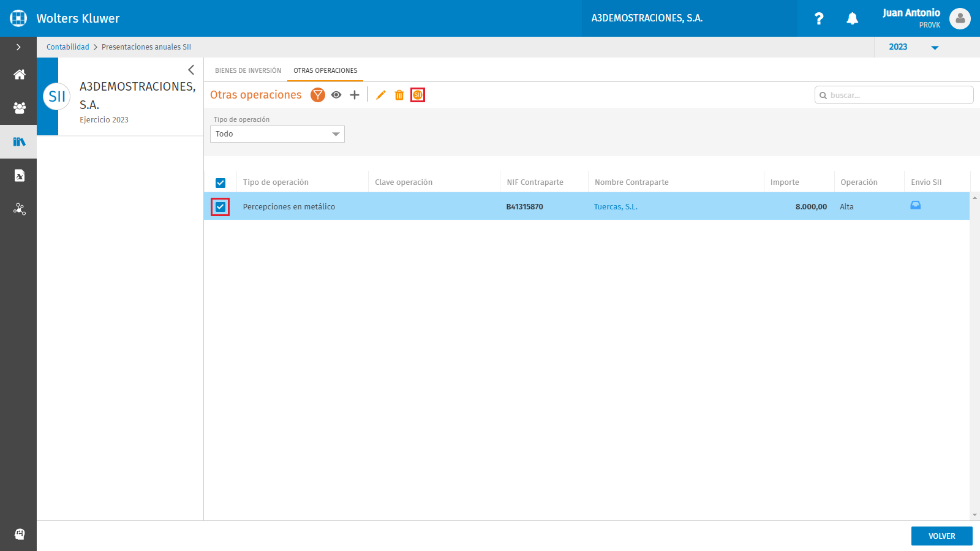This screenshot has width=980, height=551.
Task: Select Otras Operaciones tab
Action: [x=325, y=70]
